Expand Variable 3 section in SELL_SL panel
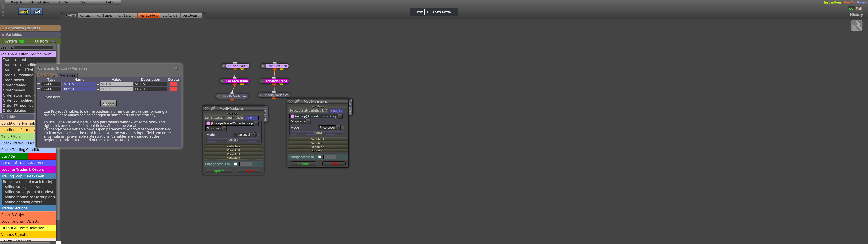Viewport: 868px width, 244px height. tap(318, 143)
